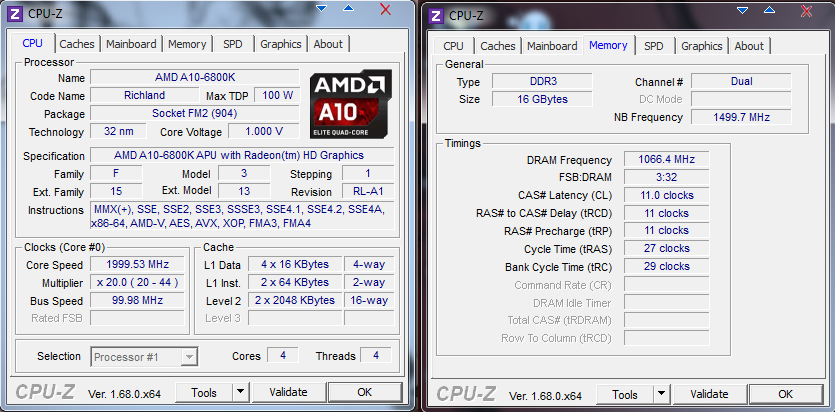Click the Core Speed value 1999.53 MHz
Screen dimensions: 835x412
(137, 264)
